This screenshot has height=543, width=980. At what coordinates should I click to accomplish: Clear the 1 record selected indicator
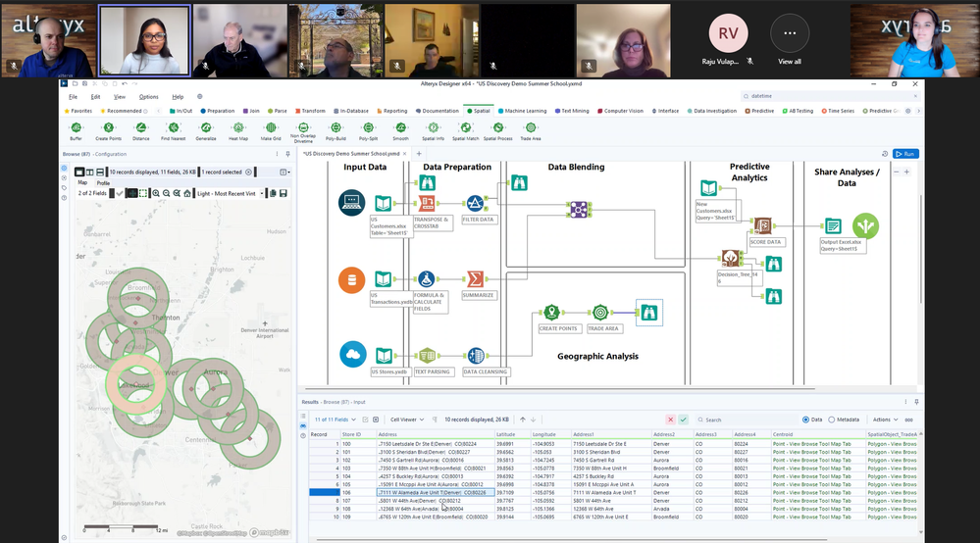[249, 172]
